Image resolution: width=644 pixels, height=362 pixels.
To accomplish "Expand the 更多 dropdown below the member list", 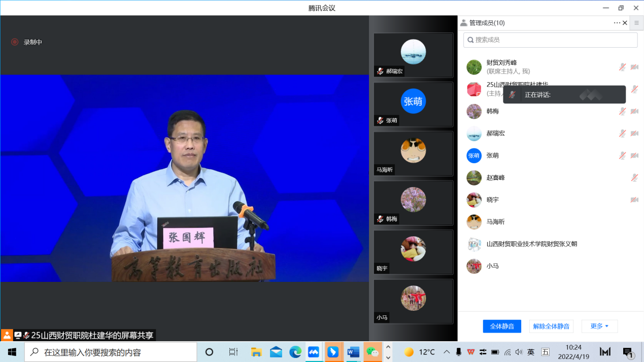I will [599, 326].
